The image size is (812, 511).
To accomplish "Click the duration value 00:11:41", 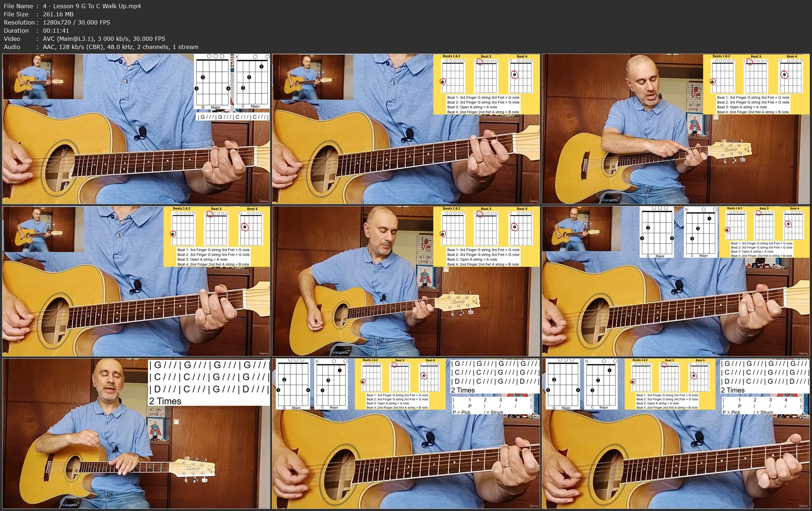I will click(56, 31).
